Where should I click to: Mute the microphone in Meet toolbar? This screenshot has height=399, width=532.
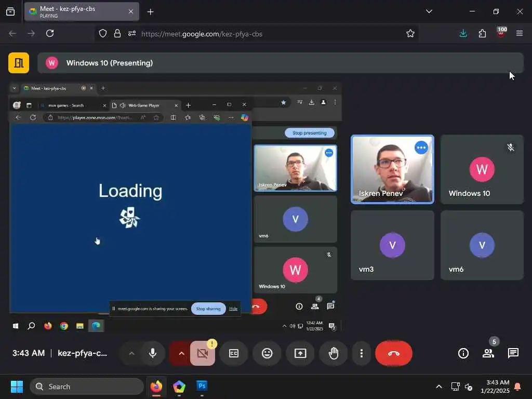(x=153, y=353)
